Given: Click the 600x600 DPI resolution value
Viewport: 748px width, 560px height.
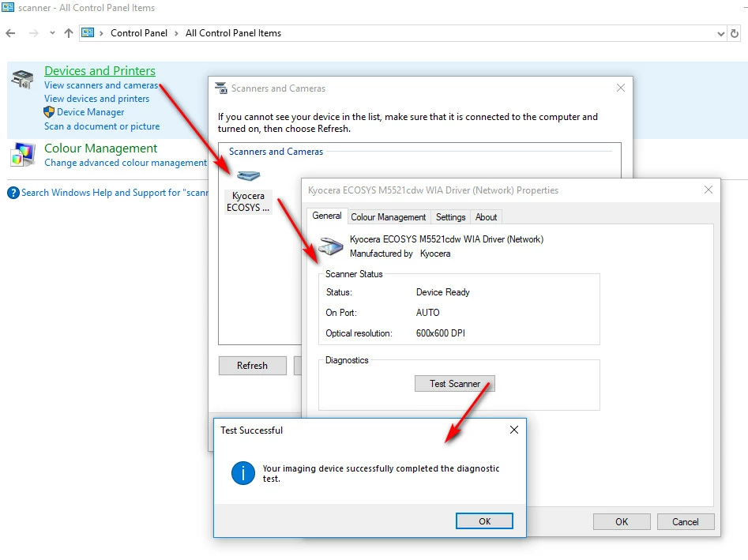Looking at the screenshot, I should [x=440, y=333].
